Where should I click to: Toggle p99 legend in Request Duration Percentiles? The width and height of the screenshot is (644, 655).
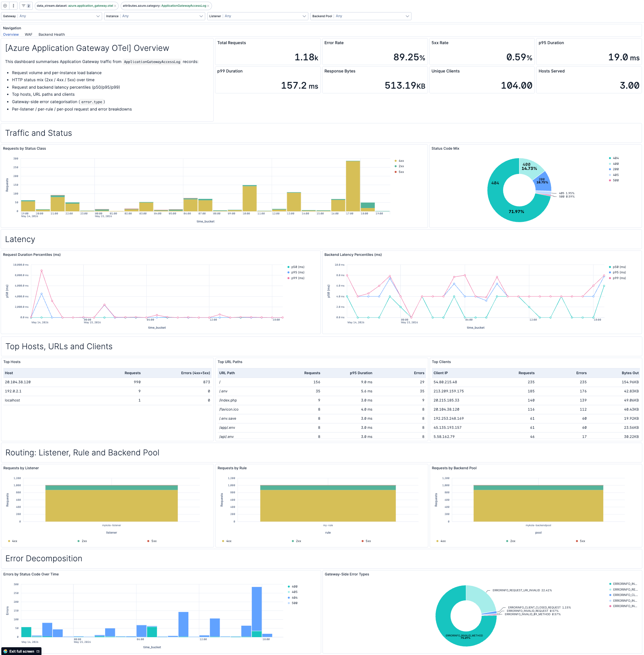[x=296, y=278]
